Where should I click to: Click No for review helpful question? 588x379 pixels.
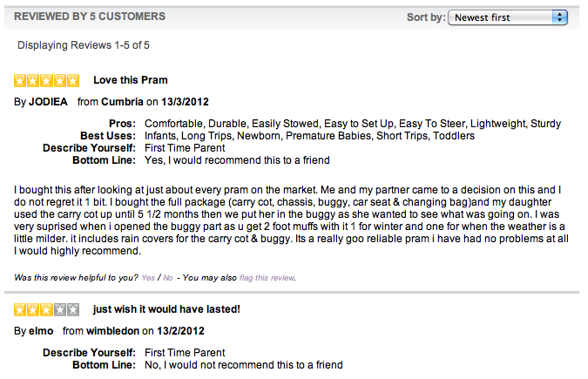tap(167, 278)
